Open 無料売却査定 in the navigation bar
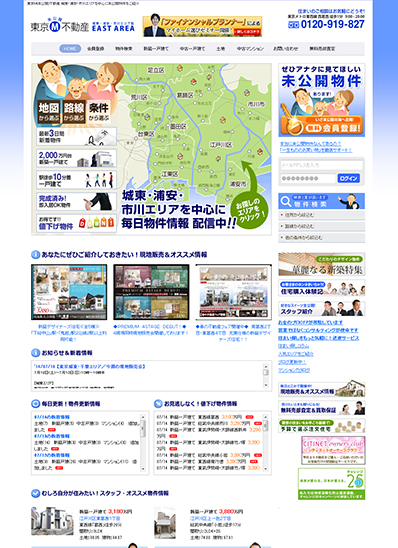 click(x=322, y=49)
